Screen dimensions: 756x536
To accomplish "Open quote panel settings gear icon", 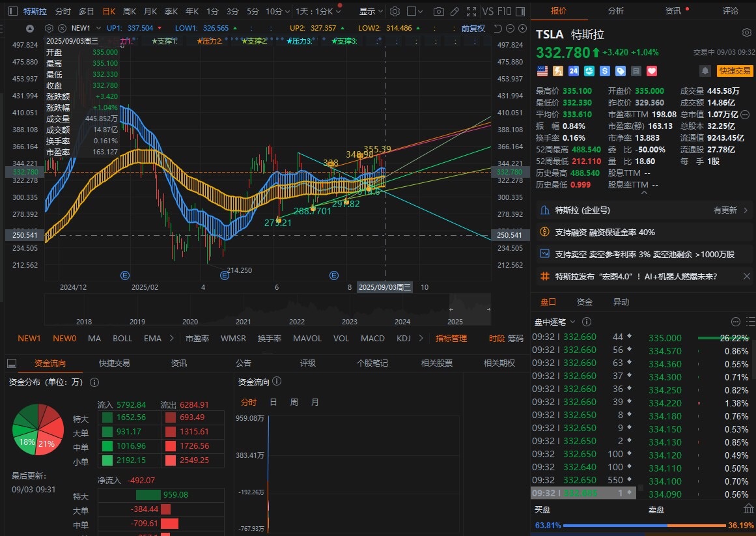I will (x=746, y=33).
